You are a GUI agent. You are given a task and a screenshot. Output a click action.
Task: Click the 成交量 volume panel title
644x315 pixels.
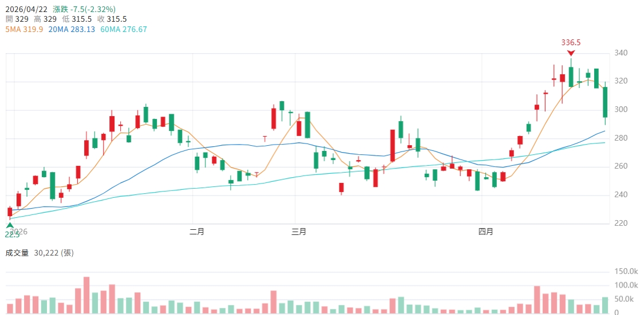pyautogui.click(x=17, y=253)
